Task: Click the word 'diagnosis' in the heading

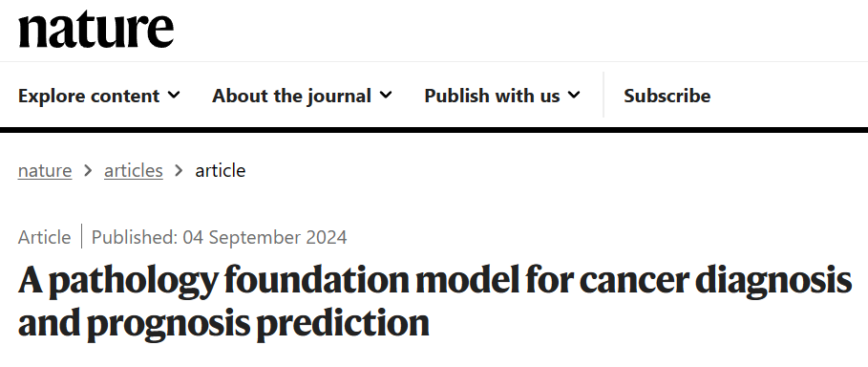Action: point(773,281)
